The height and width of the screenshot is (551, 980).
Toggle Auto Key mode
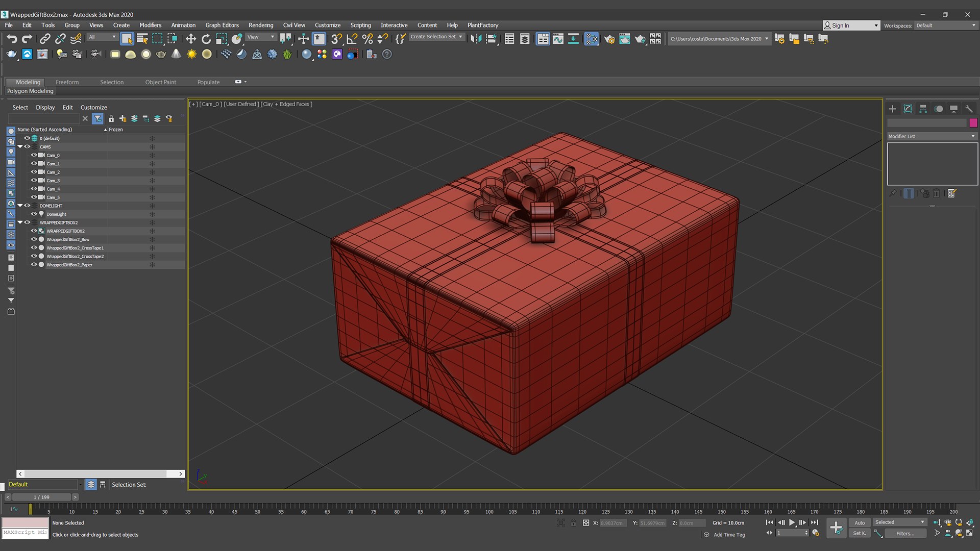coord(860,522)
